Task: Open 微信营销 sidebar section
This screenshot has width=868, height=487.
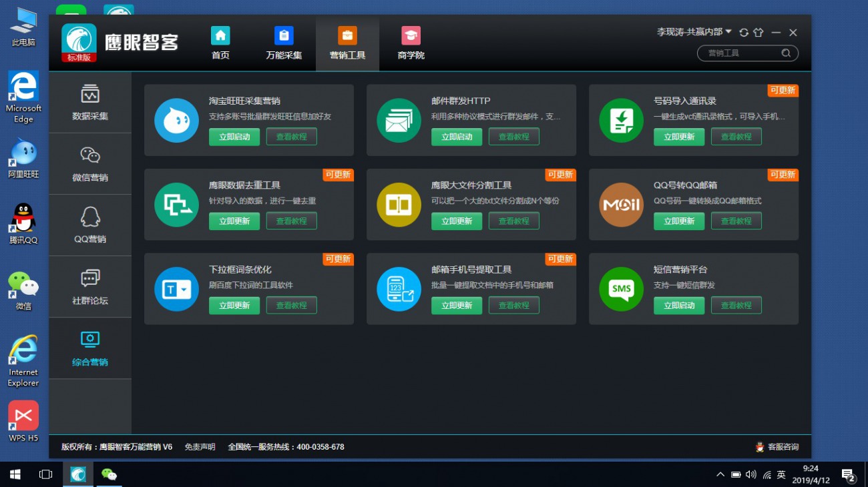Action: tap(90, 164)
